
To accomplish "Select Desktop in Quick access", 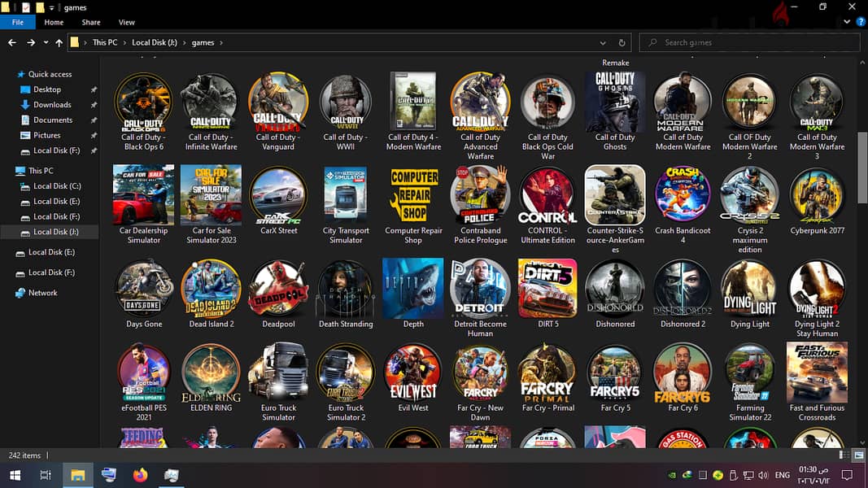I will tap(47, 89).
